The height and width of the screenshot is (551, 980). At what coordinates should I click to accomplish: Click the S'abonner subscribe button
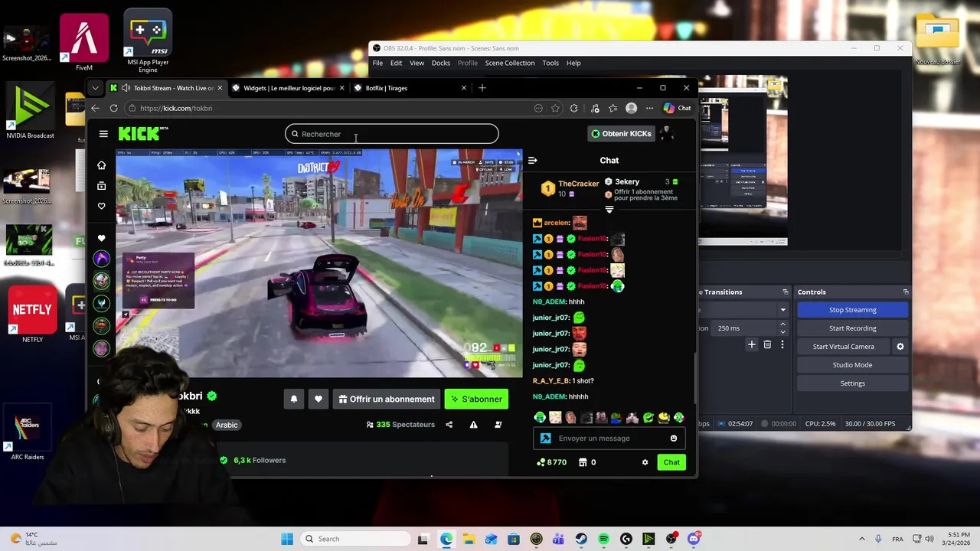[476, 399]
